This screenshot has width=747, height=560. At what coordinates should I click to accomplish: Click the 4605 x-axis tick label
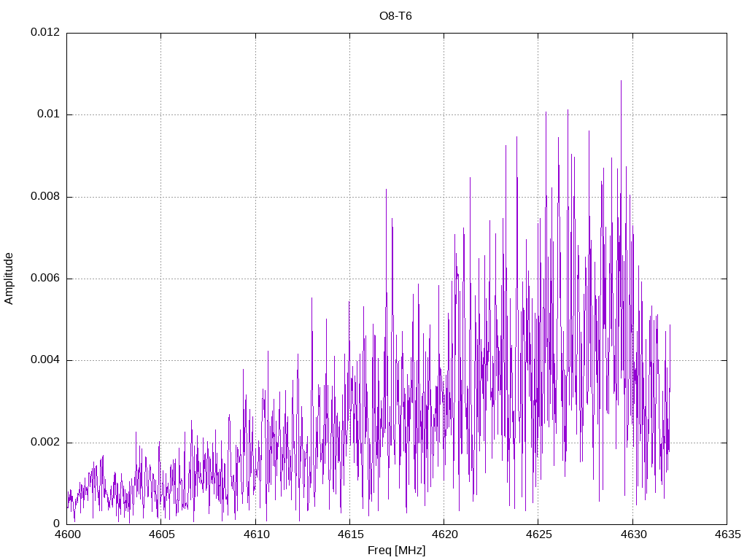click(x=161, y=534)
